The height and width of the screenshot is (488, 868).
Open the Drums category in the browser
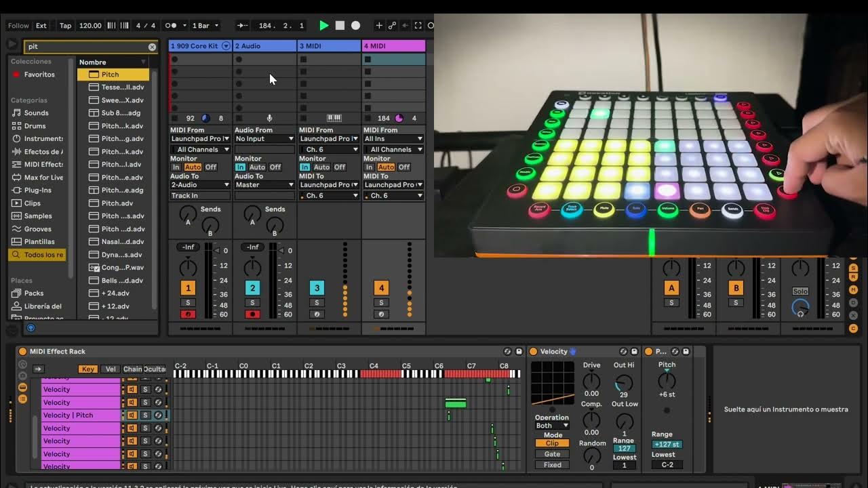pos(35,126)
